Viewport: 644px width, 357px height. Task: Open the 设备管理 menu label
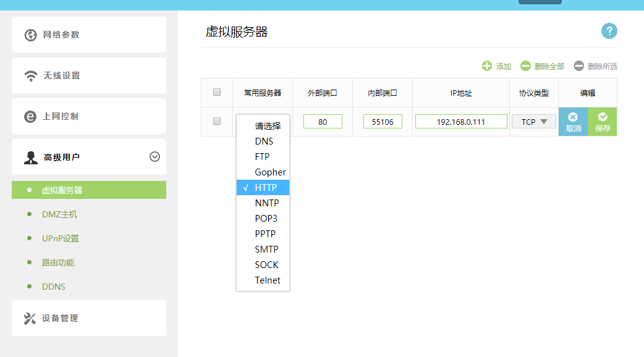[60, 319]
